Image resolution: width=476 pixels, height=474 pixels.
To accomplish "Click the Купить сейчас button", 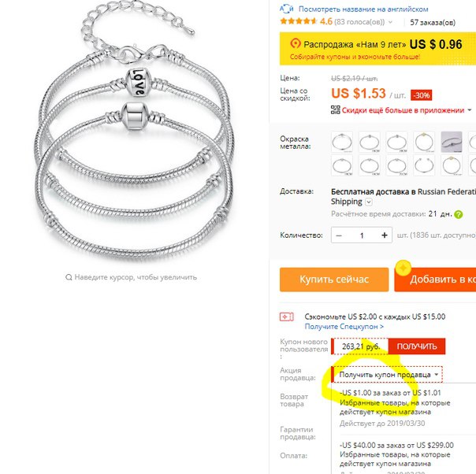I will 334,280.
